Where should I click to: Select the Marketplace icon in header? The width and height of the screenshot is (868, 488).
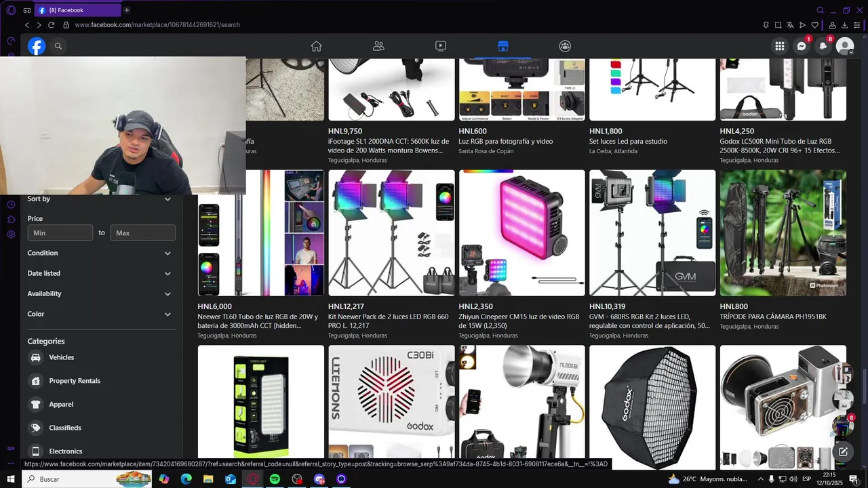pos(502,46)
